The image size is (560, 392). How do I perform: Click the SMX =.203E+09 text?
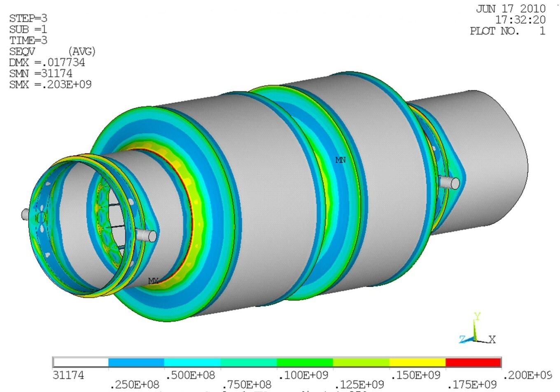(x=50, y=85)
